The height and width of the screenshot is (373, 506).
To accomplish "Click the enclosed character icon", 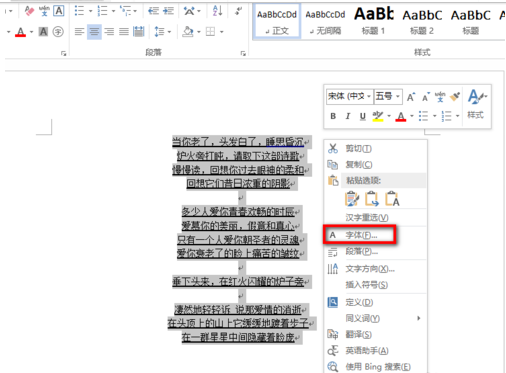I will click(58, 32).
